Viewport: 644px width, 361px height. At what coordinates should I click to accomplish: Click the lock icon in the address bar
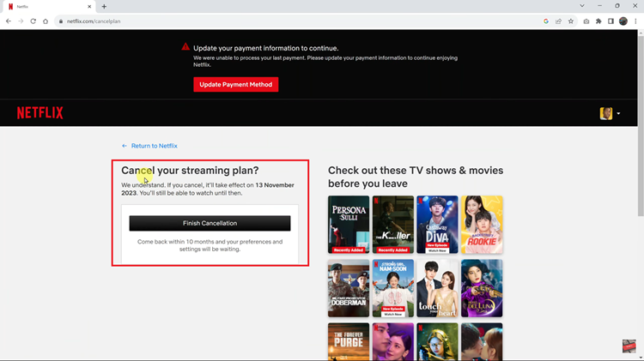(x=61, y=21)
